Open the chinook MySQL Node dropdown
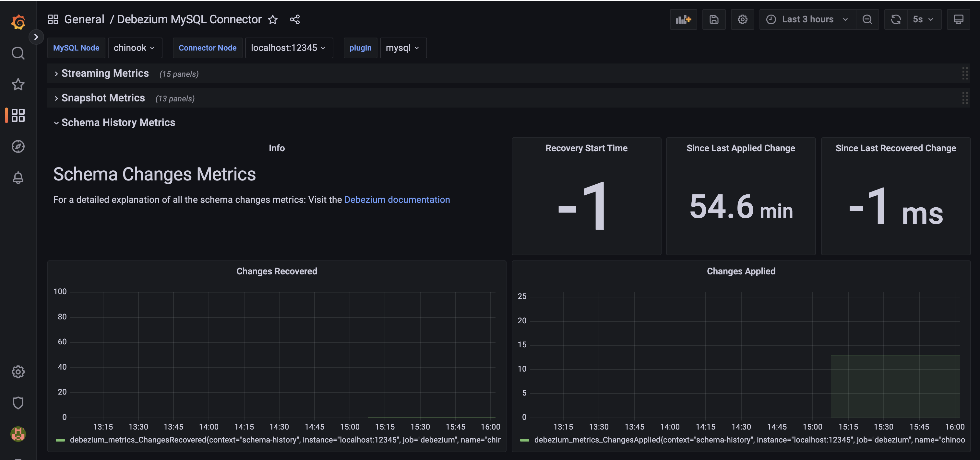The height and width of the screenshot is (460, 980). 135,48
